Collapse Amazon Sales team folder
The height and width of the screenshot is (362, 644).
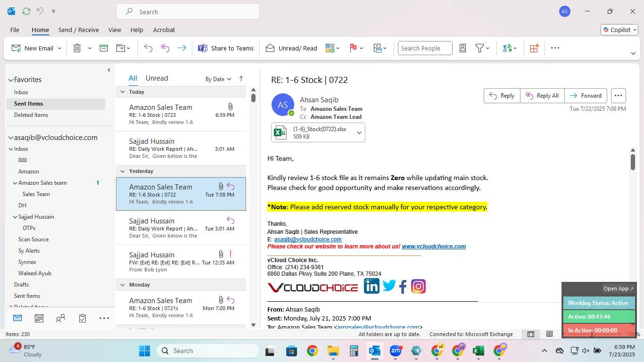[x=15, y=183]
